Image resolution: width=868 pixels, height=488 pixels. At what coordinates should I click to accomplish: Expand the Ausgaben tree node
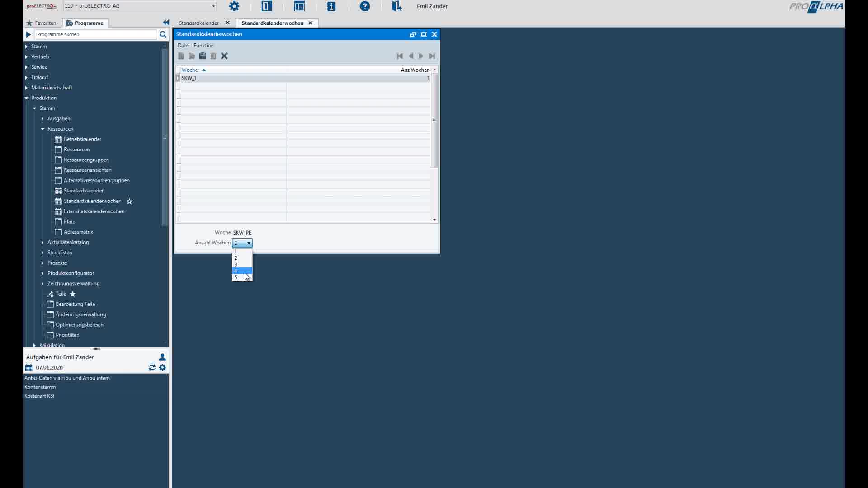[42, 119]
